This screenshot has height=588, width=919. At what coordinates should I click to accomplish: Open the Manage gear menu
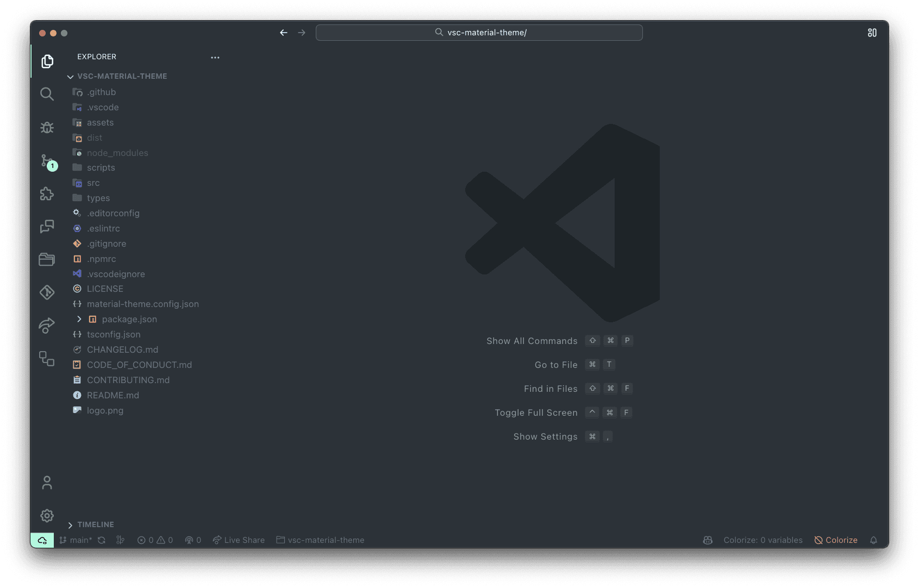click(x=47, y=516)
